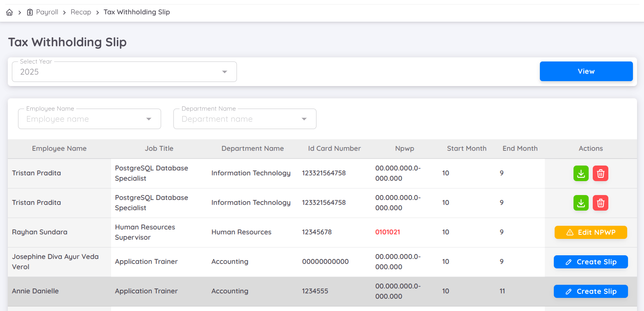Delete second Tristan Pradita tax slip
This screenshot has height=311, width=644.
600,203
